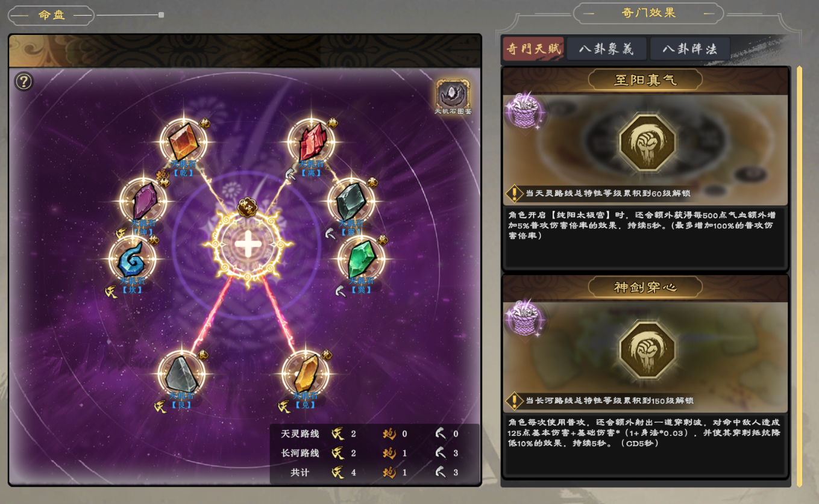Click the 神剑穿心 talent fist emblem
Screen dimensions: 819x504
coord(648,349)
